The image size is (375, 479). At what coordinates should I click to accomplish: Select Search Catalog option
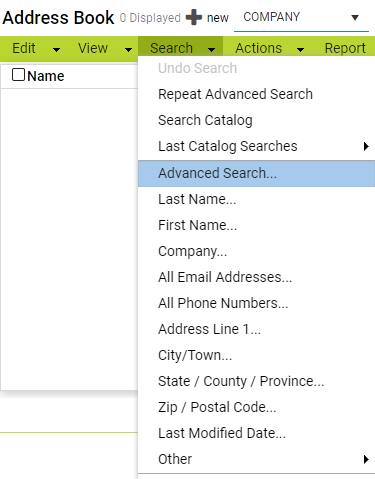click(256, 120)
